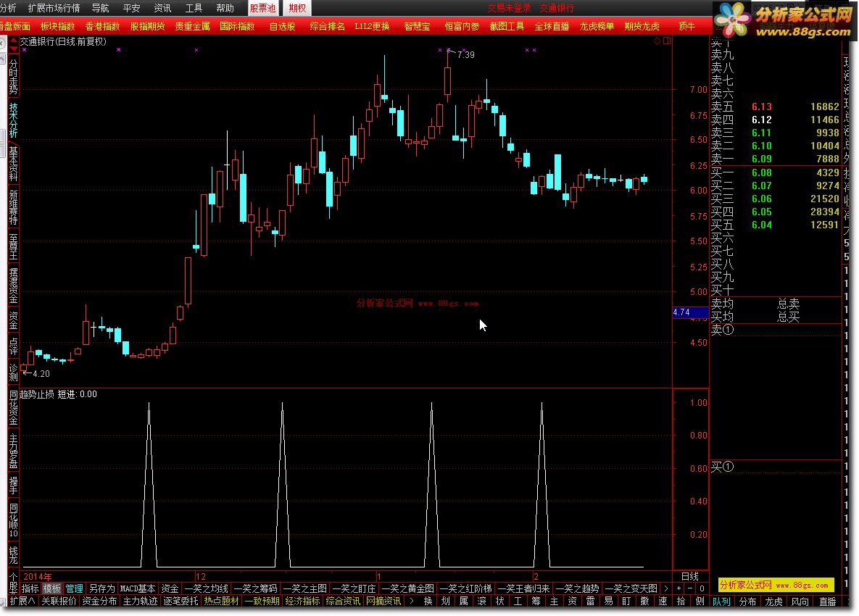Screen dimensions: 859x616
Task: Click the 股票池 button in the menu bar
Action: click(x=263, y=8)
